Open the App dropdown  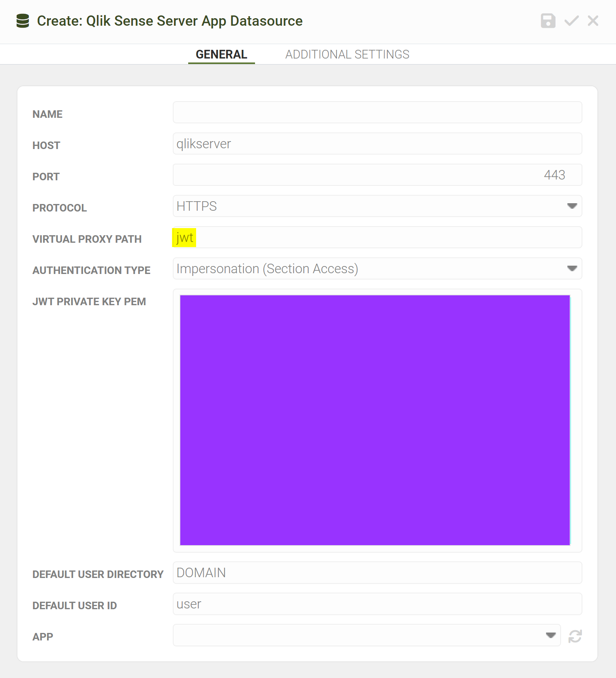click(367, 635)
